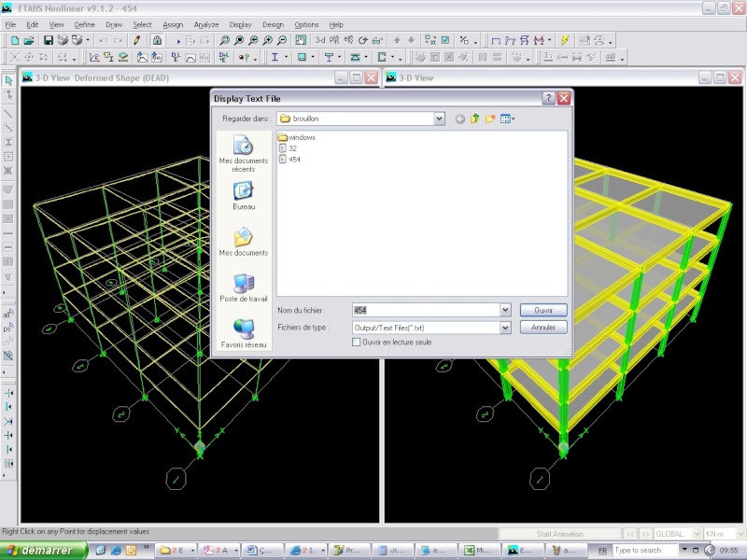The width and height of the screenshot is (747, 560).
Task: Click the plan view icon
Action: coord(334,41)
